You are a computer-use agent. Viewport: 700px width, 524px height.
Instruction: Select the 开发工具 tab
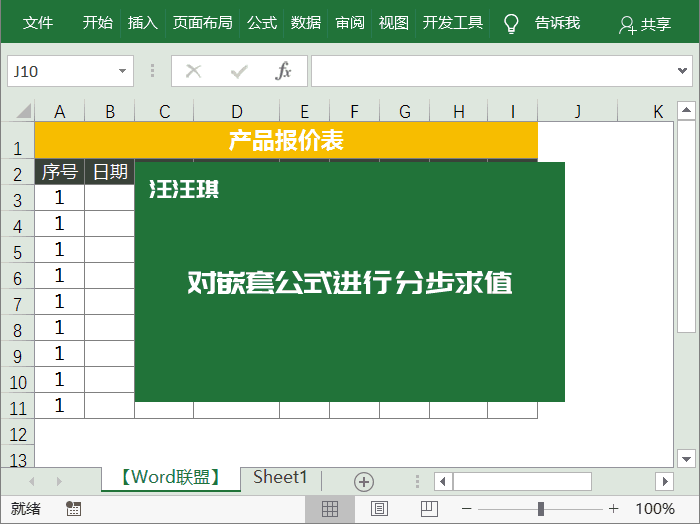click(453, 23)
